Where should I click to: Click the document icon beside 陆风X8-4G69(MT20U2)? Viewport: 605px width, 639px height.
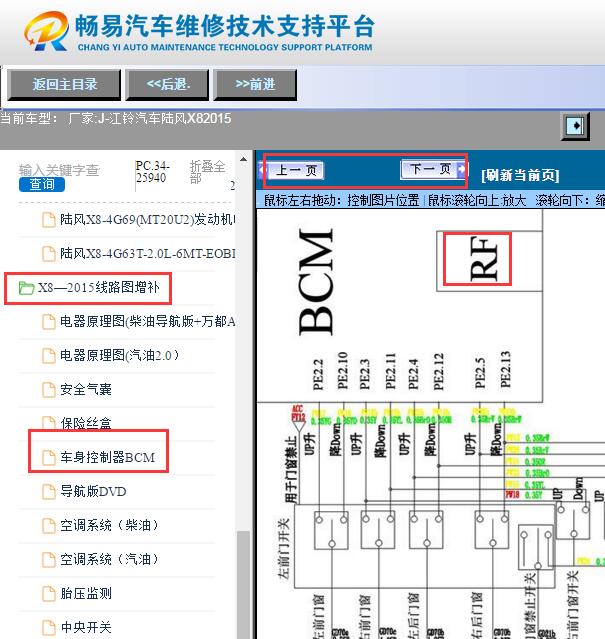49,220
